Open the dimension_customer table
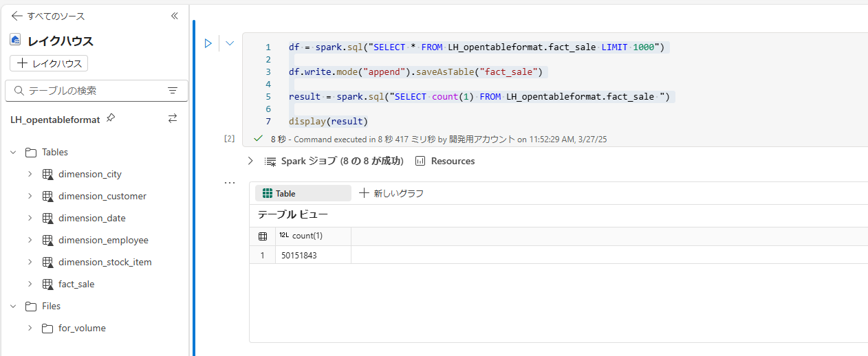868x356 pixels. [x=102, y=196]
